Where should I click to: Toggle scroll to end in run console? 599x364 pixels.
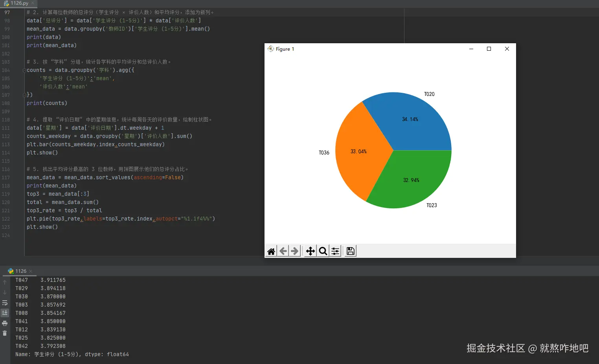5,313
